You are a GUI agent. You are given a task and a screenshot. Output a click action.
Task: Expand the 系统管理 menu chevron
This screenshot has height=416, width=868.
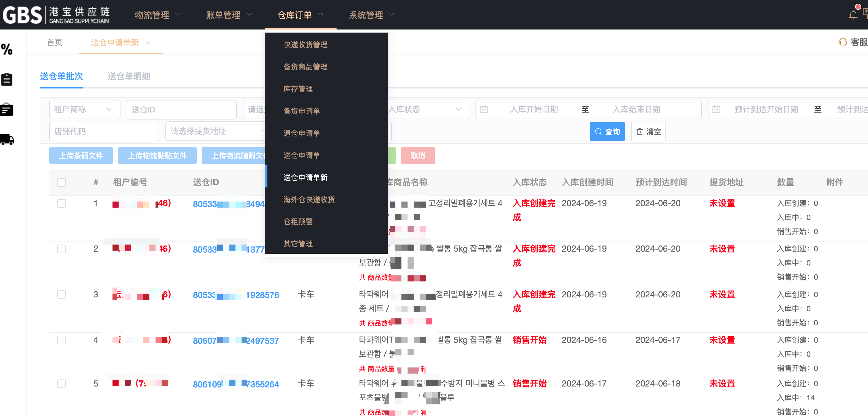coord(392,15)
